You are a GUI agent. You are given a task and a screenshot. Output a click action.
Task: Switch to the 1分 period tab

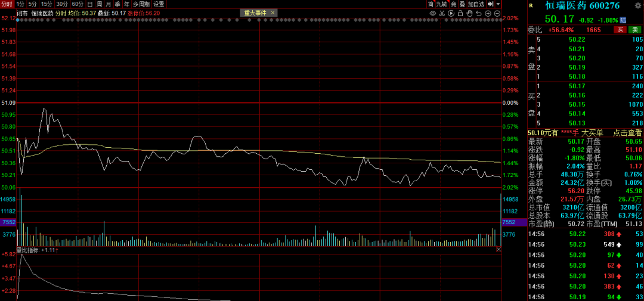coord(20,4)
